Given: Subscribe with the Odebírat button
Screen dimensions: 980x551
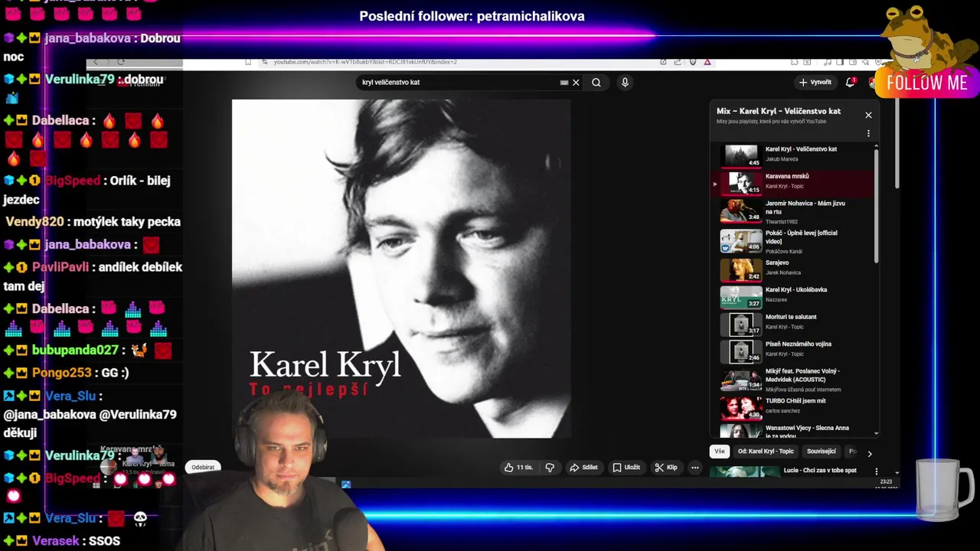Looking at the screenshot, I should click(203, 467).
